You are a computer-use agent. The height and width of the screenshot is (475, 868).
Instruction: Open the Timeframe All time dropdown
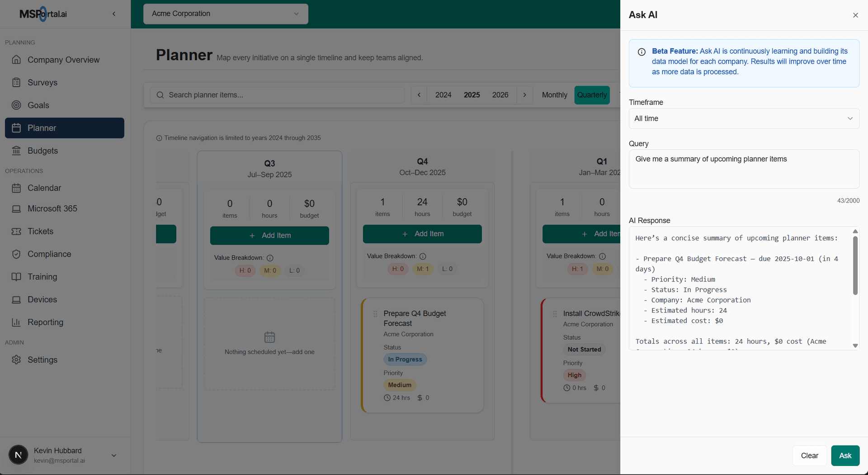click(744, 119)
